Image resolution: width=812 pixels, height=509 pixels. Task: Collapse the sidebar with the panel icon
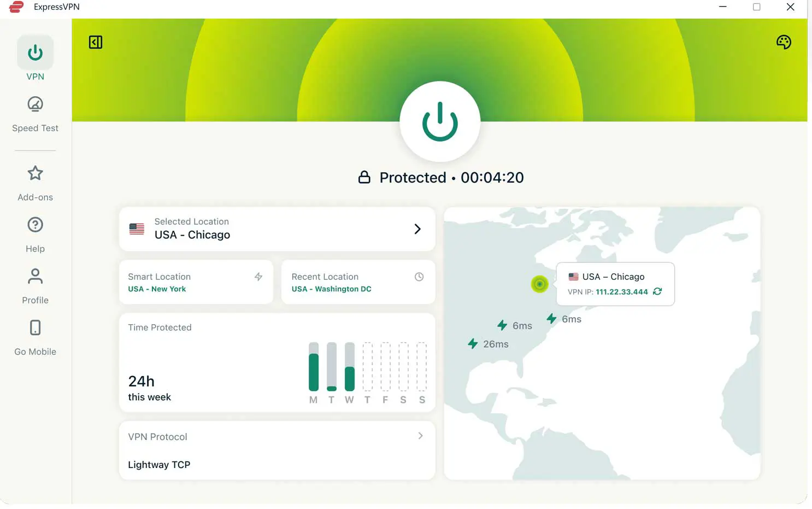(96, 42)
